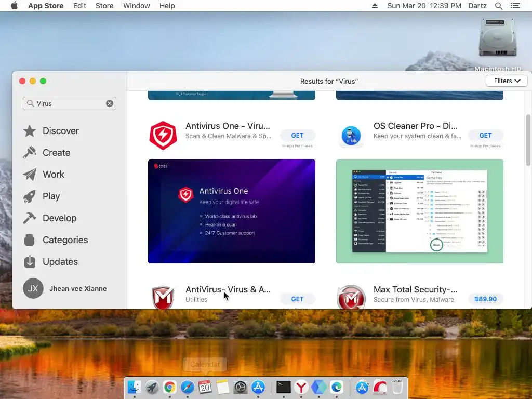Open Antivirus One app icon
The height and width of the screenshot is (399, 532).
163,136
